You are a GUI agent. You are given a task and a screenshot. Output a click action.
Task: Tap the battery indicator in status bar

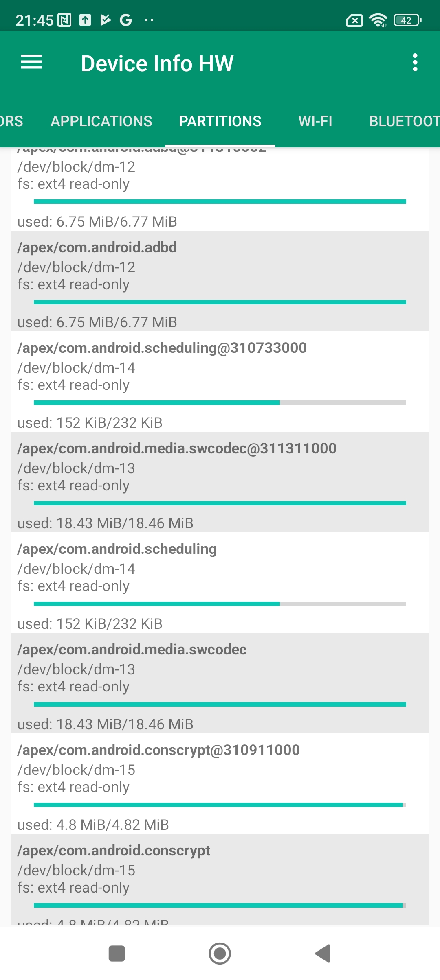click(x=407, y=20)
